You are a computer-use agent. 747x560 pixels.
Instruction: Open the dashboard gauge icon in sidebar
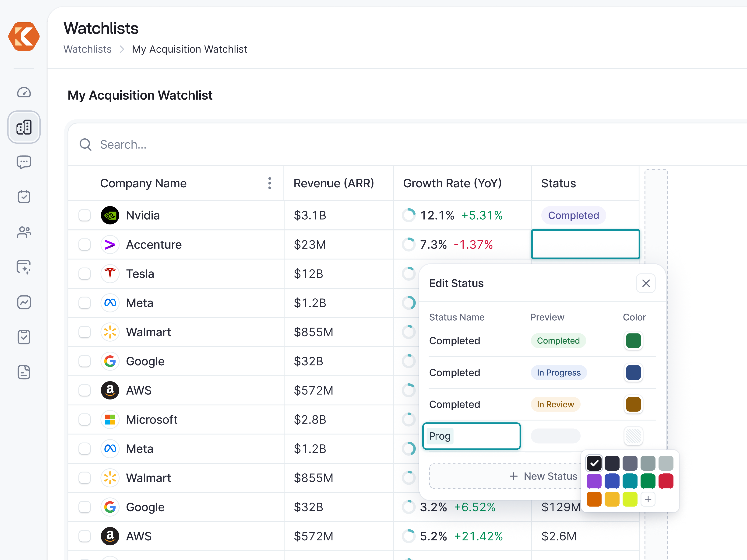[24, 92]
